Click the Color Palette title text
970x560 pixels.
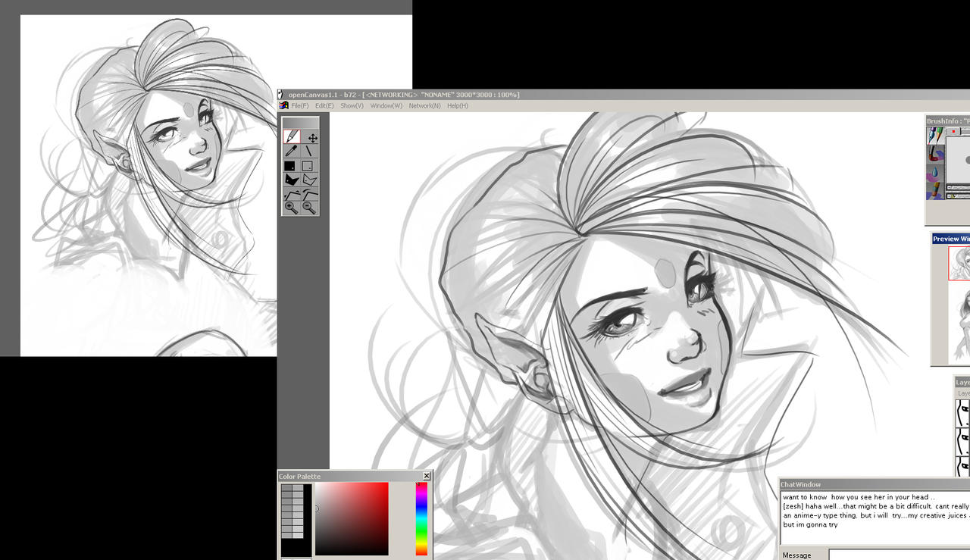299,477
